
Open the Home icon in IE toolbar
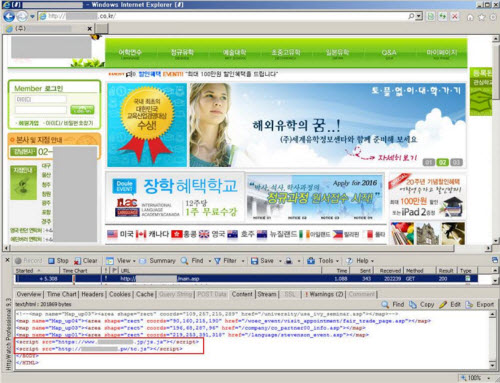pos(470,17)
